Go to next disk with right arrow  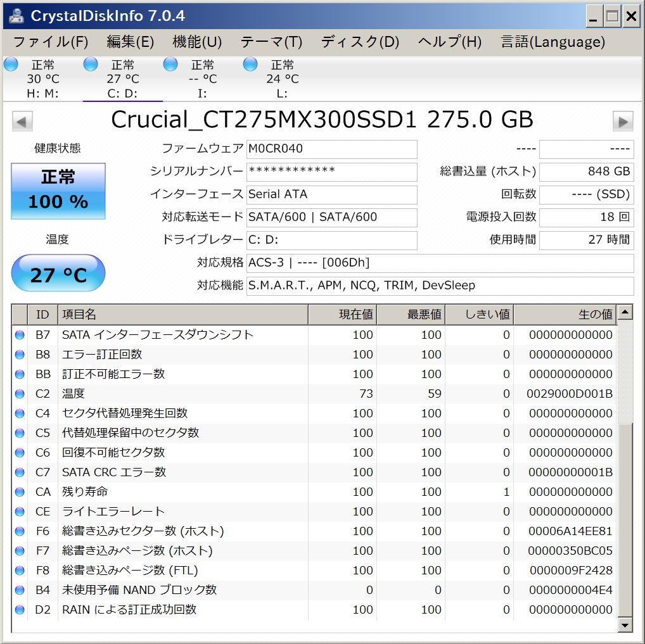623,122
